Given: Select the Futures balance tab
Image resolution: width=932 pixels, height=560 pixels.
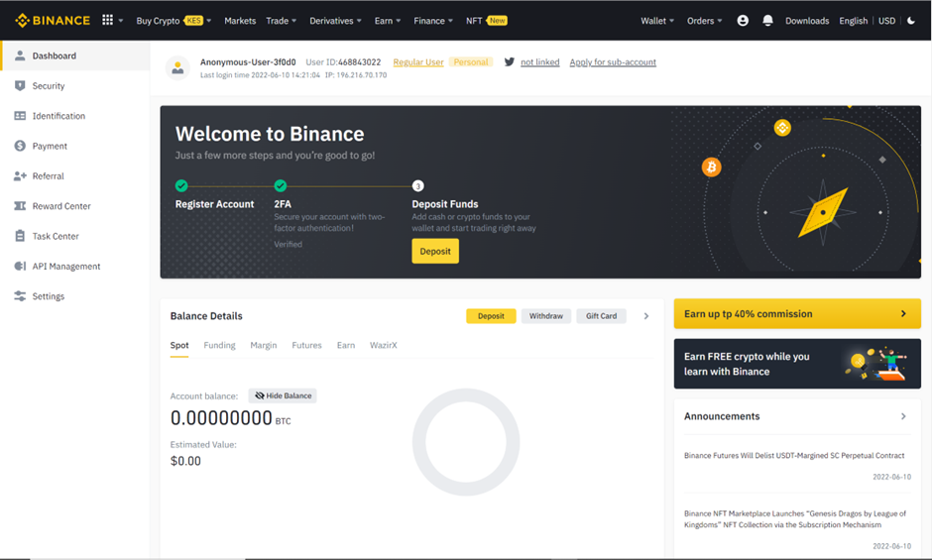Looking at the screenshot, I should (x=306, y=345).
